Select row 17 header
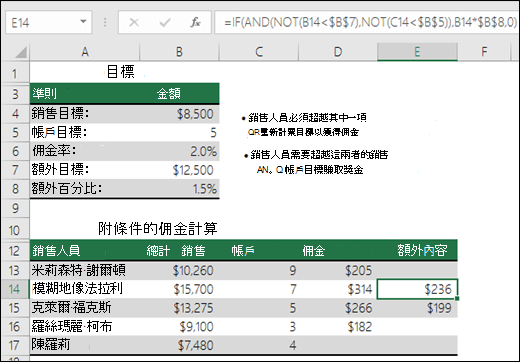 tap(15, 345)
